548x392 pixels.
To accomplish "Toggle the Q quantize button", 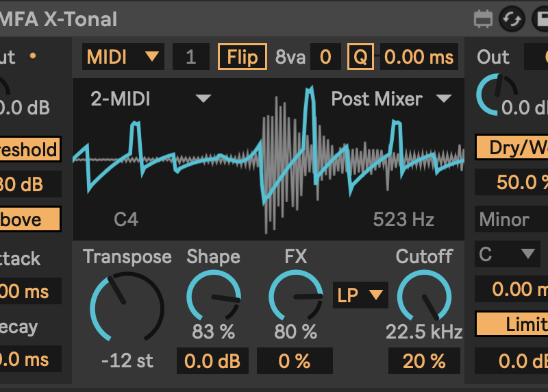I will 360,57.
